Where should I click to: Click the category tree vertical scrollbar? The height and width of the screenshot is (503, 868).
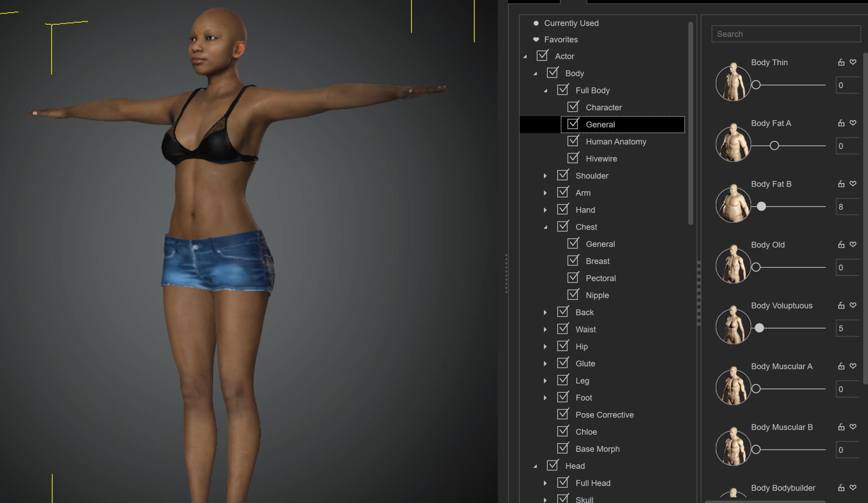tap(690, 124)
